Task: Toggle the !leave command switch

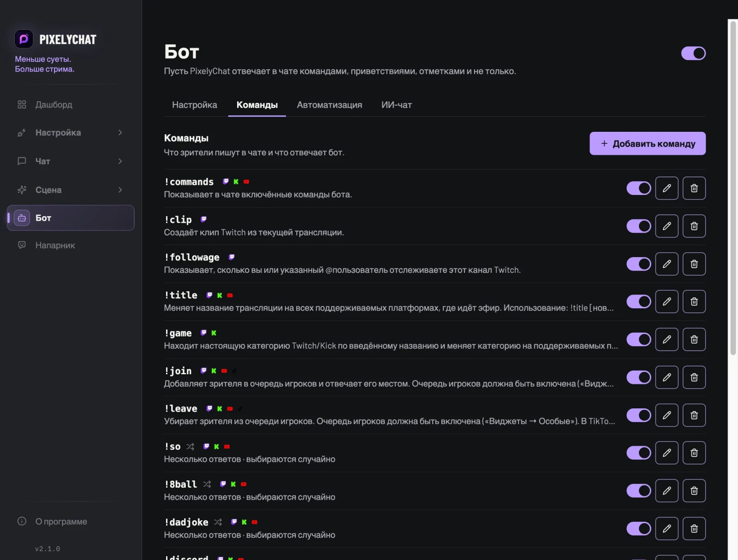Action: pos(638,415)
